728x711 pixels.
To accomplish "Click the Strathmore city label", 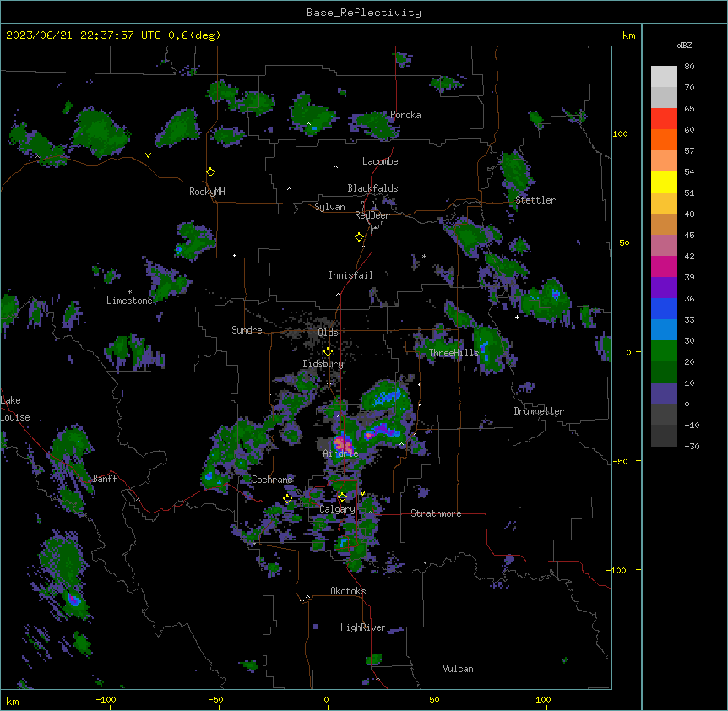I will coord(436,513).
